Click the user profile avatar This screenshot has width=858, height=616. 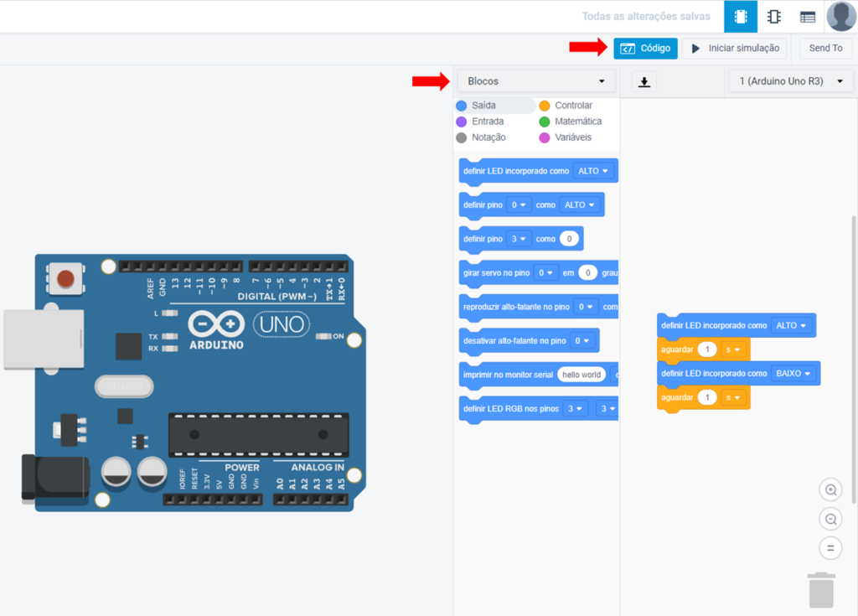[841, 17]
